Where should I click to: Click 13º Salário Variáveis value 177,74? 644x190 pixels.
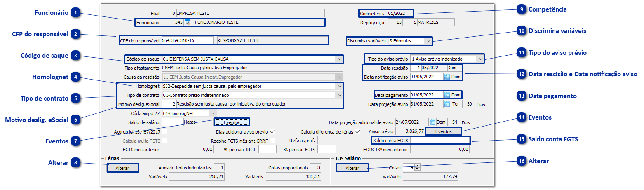coord(430,176)
